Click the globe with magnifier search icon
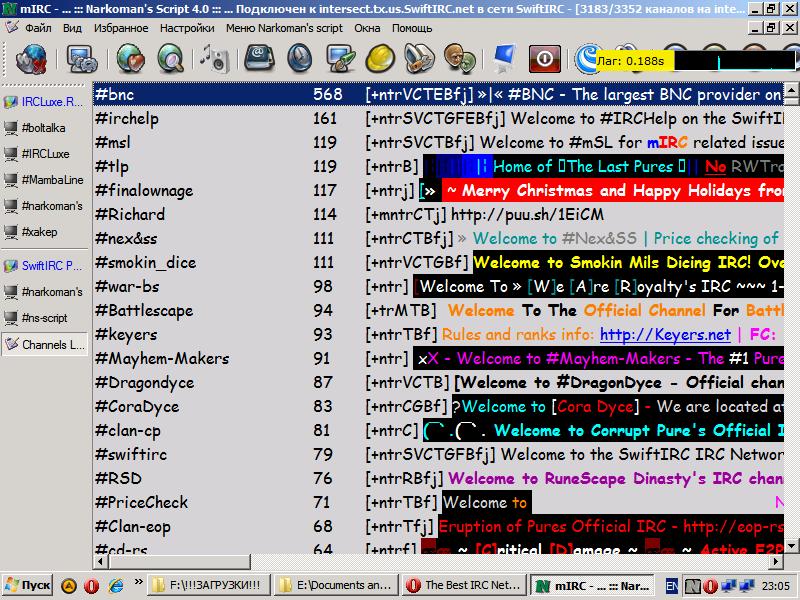Image resolution: width=800 pixels, height=600 pixels. point(170,59)
